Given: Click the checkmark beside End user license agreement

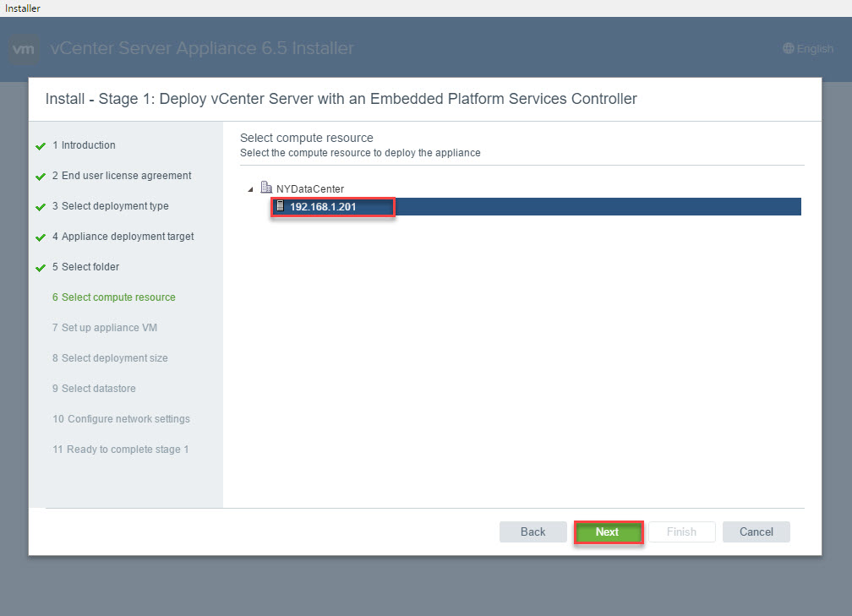Looking at the screenshot, I should [41, 177].
